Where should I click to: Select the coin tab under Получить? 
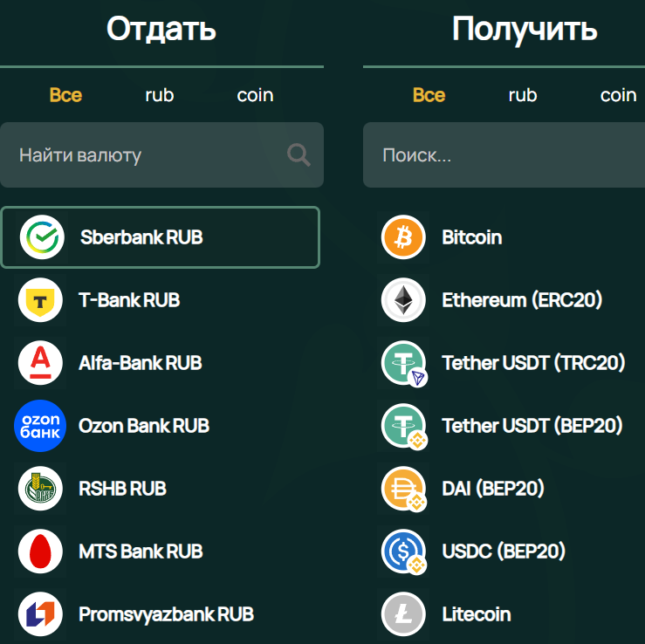click(618, 95)
